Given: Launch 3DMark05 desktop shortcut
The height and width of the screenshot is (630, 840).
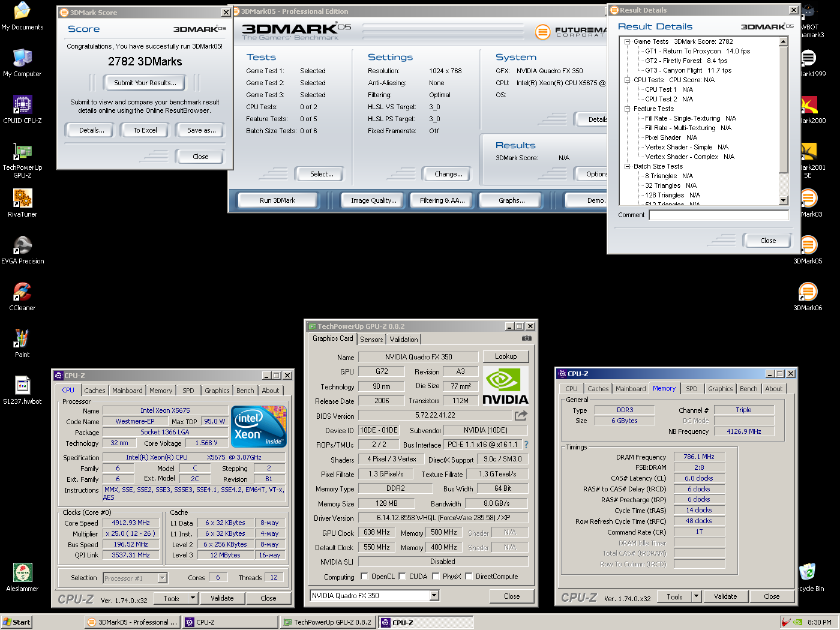Looking at the screenshot, I should pyautogui.click(x=808, y=250).
